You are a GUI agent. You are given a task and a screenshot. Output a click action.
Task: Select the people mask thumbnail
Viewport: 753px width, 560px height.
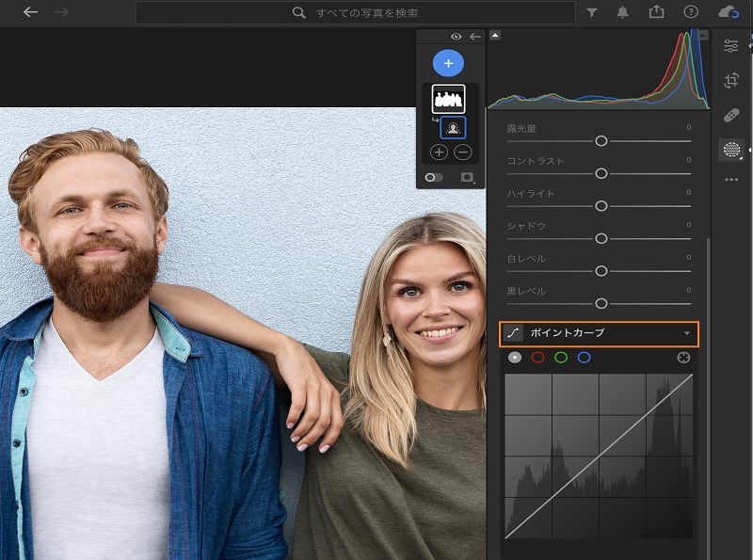pyautogui.click(x=448, y=99)
